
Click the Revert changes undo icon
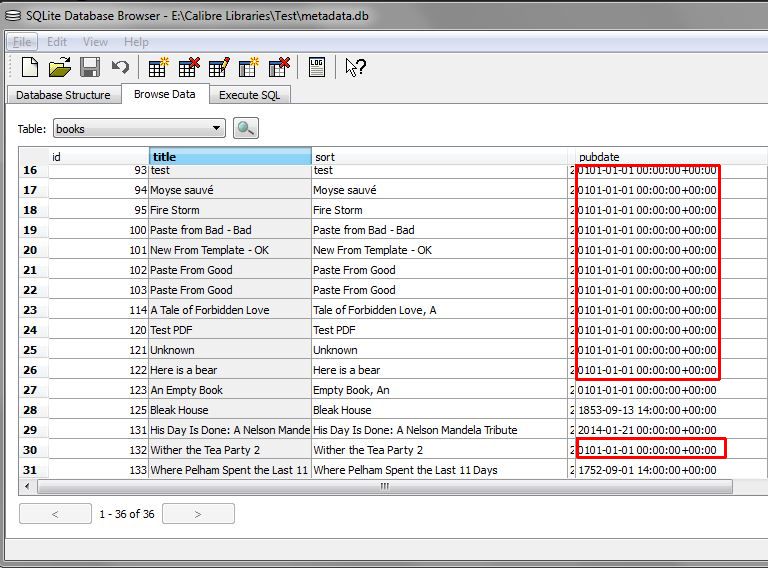tap(120, 67)
